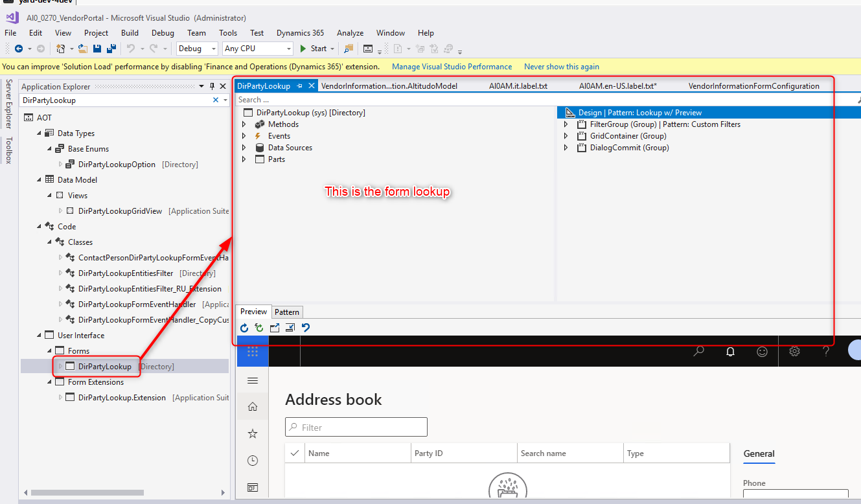Expand the FilterGroup design node
Image resolution: width=861 pixels, height=504 pixels.
pyautogui.click(x=566, y=124)
